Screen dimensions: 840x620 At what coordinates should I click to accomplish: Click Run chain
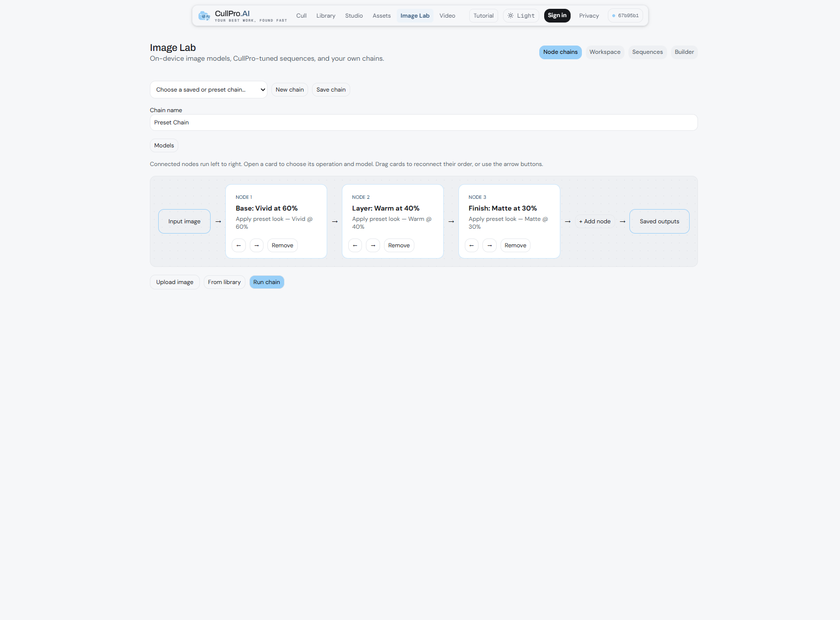(x=267, y=282)
